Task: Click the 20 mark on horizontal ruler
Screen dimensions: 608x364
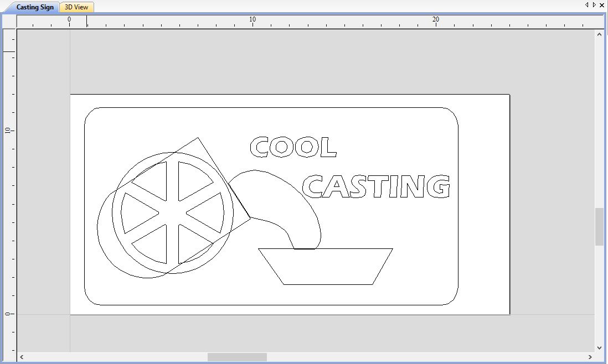Action: tap(436, 19)
